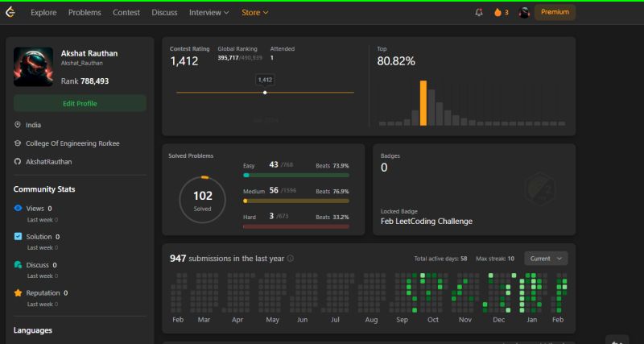644x344 pixels.
Task: Click the highlighted orange histogram bar
Action: click(423, 103)
